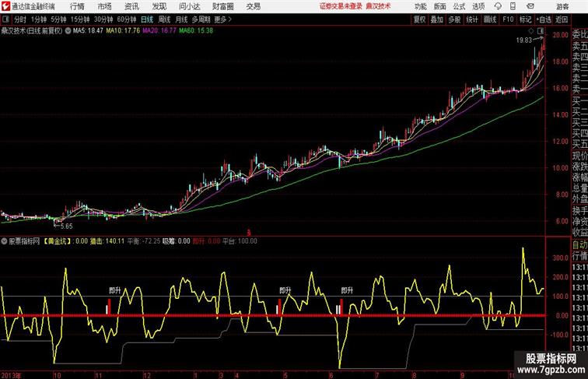This screenshot has height=379, width=588.
Task: Open the 发现 menu
Action: click(159, 6)
